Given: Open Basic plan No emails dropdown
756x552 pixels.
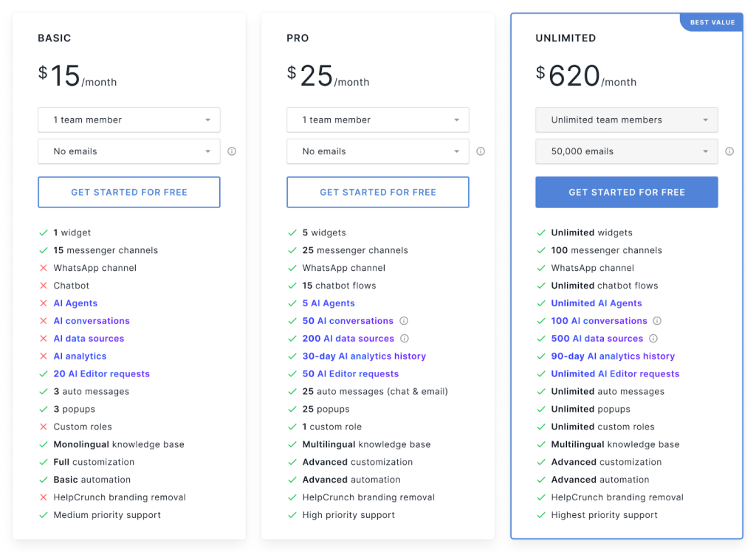Looking at the screenshot, I should 128,151.
